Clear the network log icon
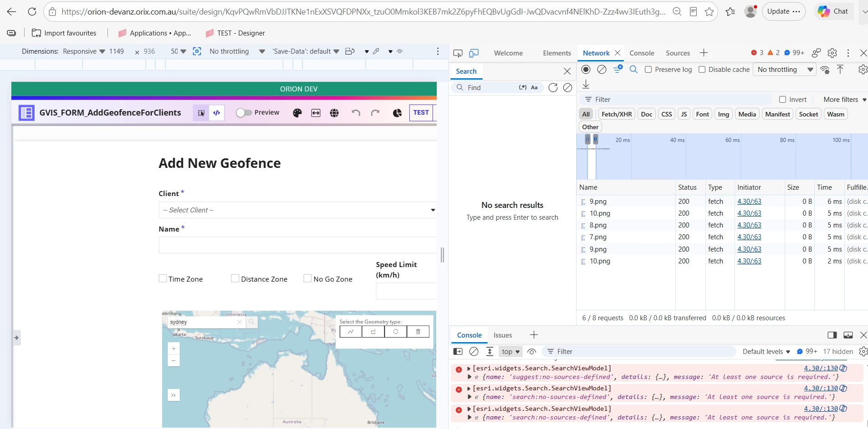The image size is (868, 429). click(x=602, y=70)
